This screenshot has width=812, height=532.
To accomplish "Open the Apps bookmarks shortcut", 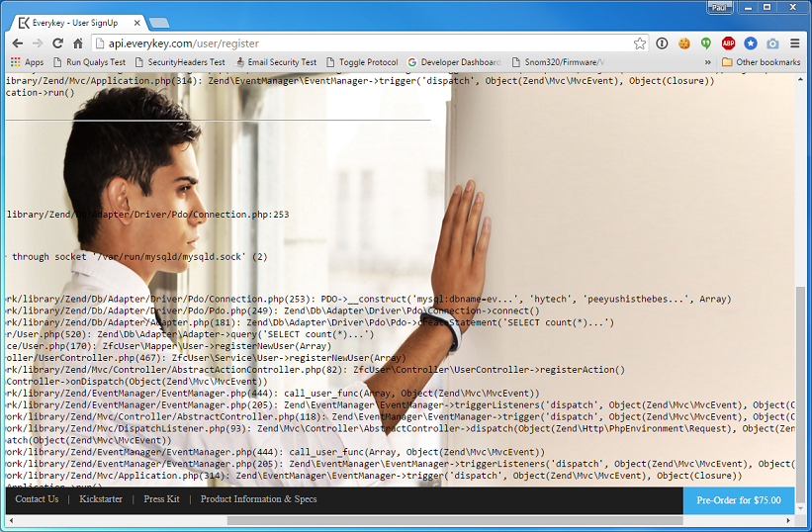I will (x=27, y=62).
